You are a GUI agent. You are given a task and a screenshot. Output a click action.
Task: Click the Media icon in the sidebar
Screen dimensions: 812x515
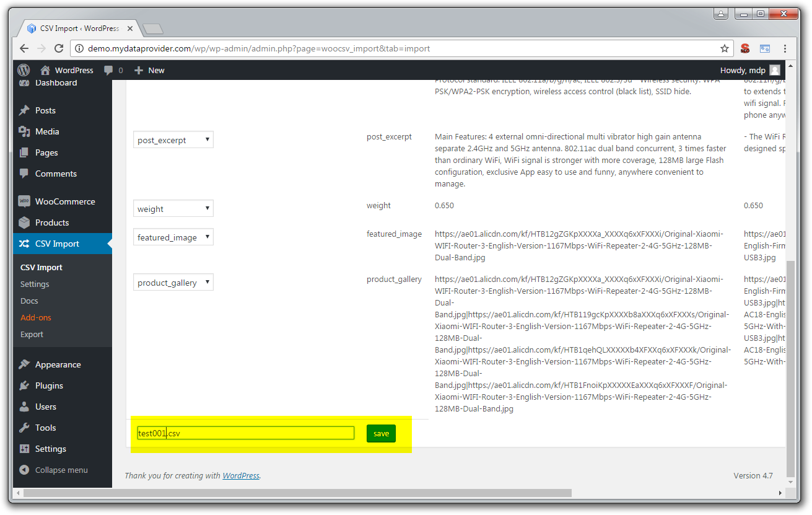click(x=24, y=131)
